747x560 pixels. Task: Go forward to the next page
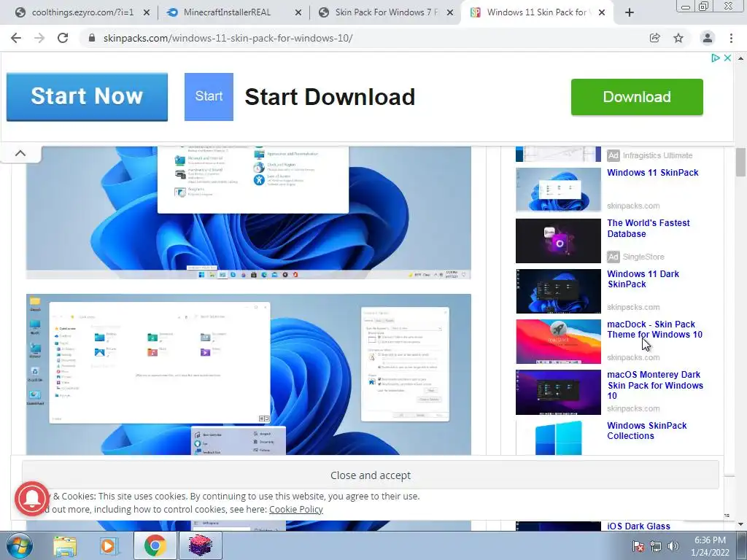point(39,38)
